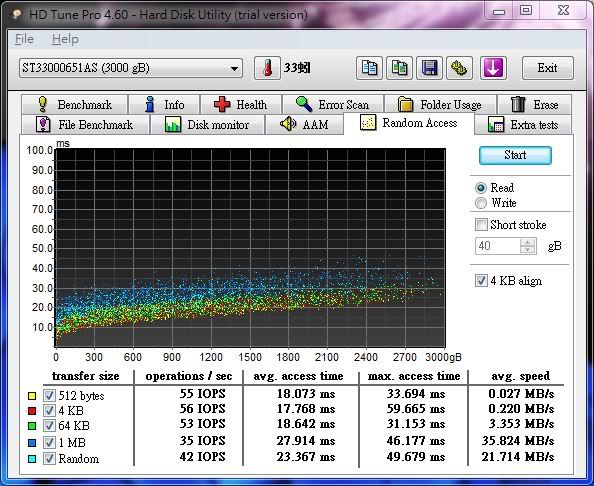Click the Error Scan magnifier icon
This screenshot has height=486, width=594.
304,104
